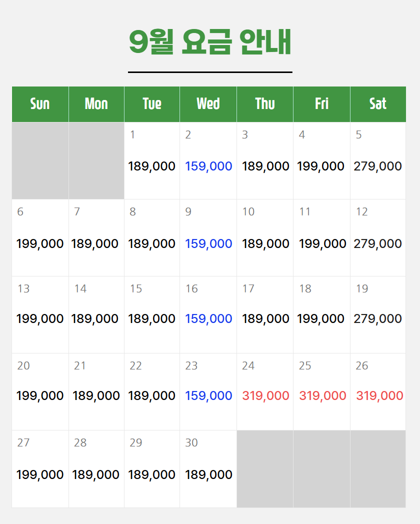This screenshot has height=524, width=420.
Task: Click the 9월 요금 안내 title
Action: [210, 42]
